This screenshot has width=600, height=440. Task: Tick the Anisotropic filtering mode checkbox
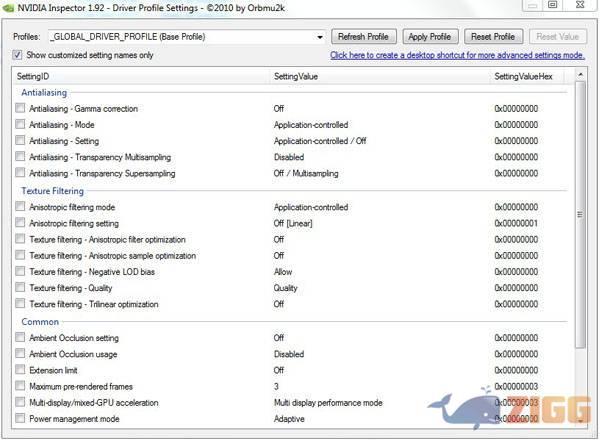[21, 207]
